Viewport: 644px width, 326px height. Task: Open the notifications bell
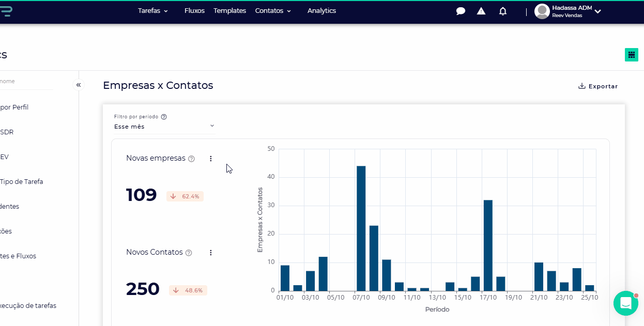pos(503,11)
